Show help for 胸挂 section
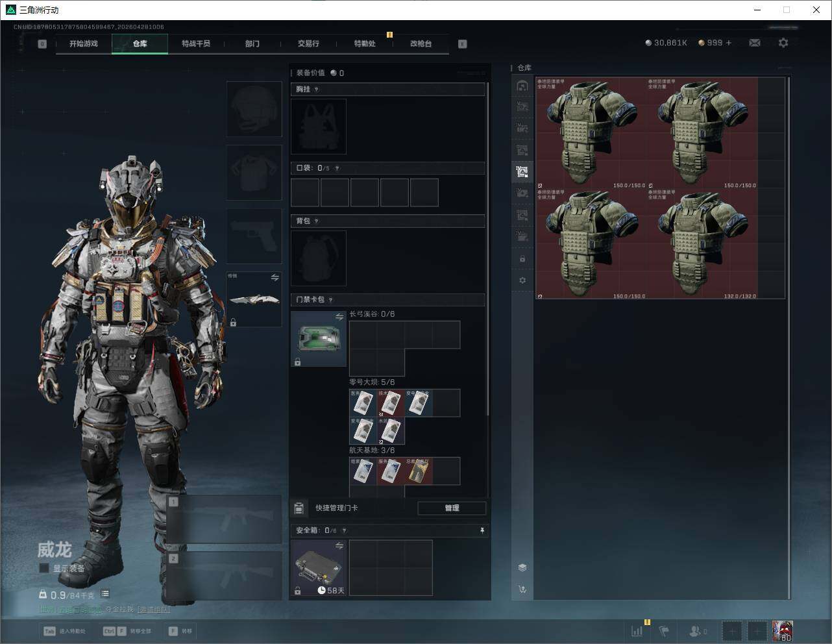 click(316, 90)
